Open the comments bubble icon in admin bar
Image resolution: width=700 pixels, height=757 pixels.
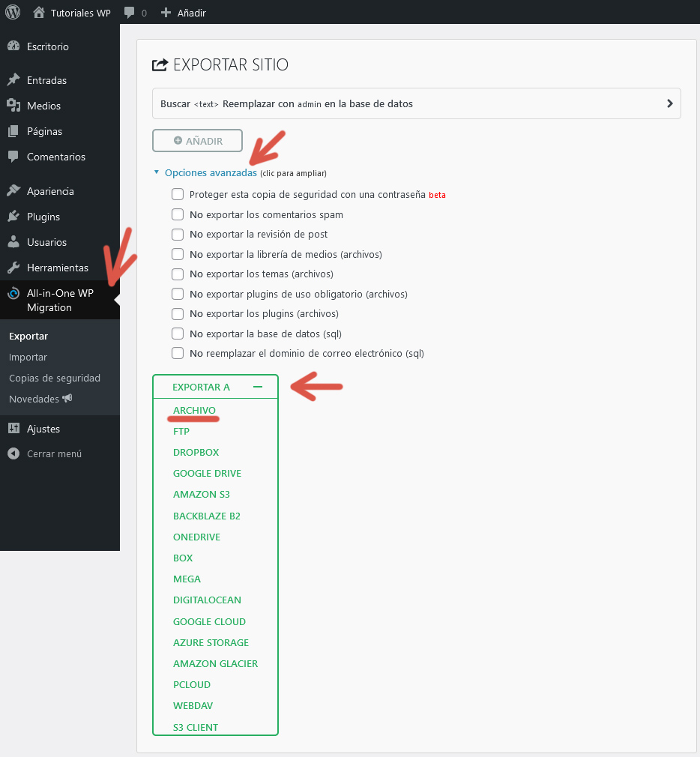pos(129,13)
